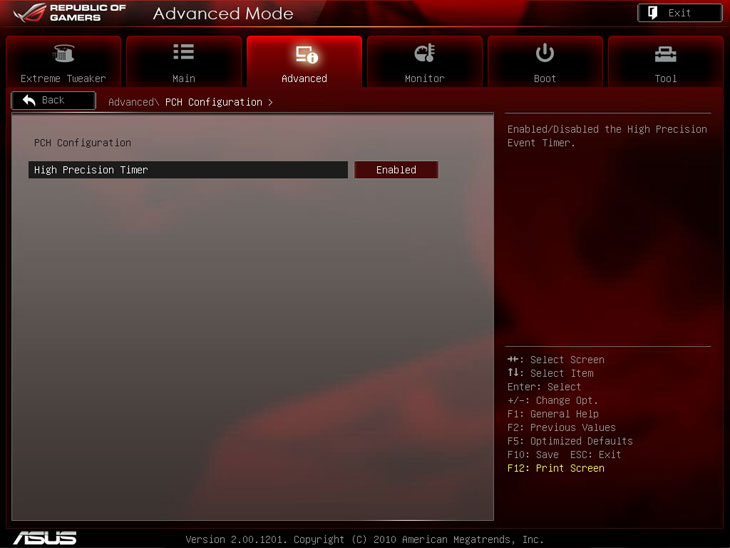Click the F12: Print Screen hint
The image size is (730, 548).
(x=555, y=468)
